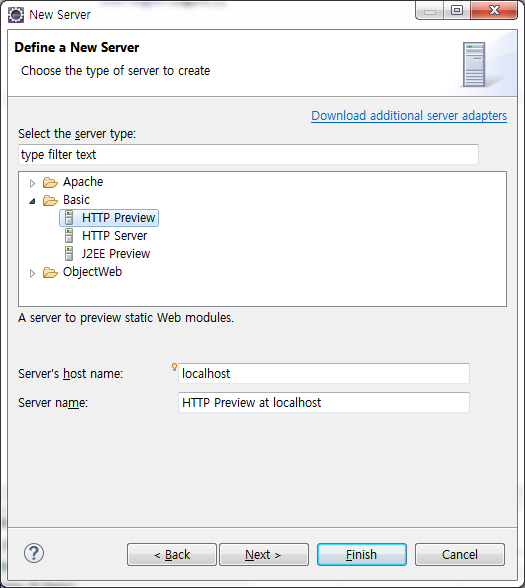Viewport: 525px width, 588px height.
Task: Click the content assist lightbulb beside host name
Action: [174, 367]
